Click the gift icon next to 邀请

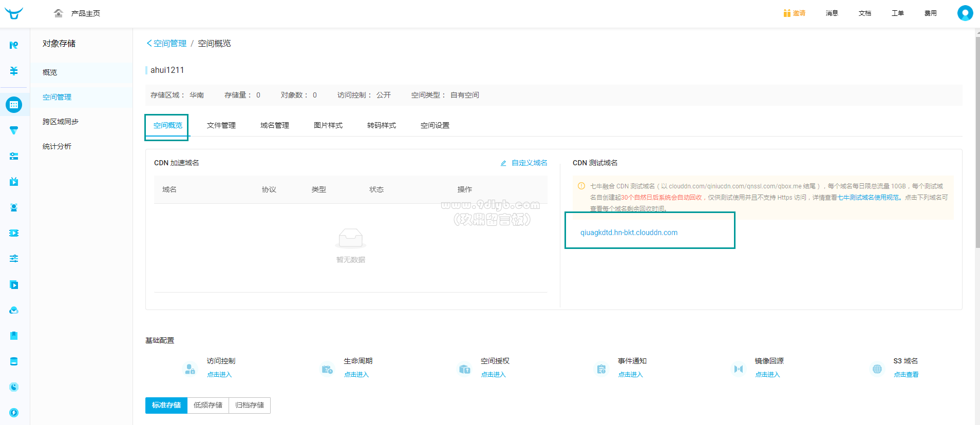click(787, 13)
